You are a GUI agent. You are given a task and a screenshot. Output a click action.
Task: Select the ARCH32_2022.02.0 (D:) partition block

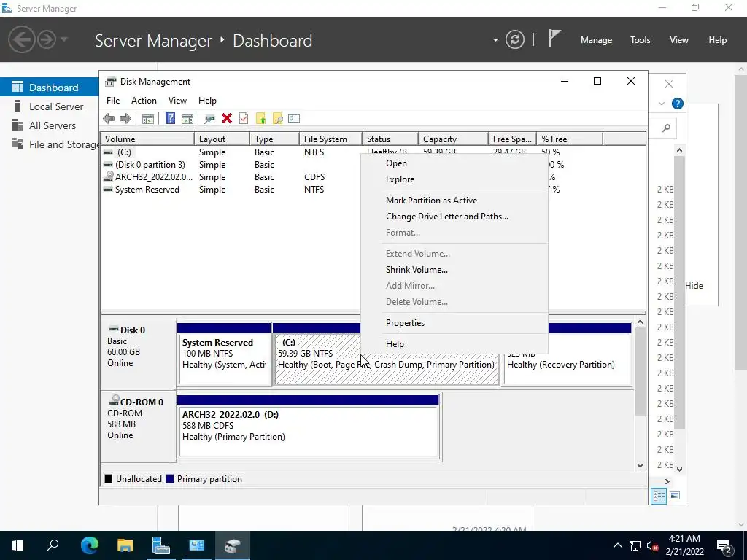(309, 426)
